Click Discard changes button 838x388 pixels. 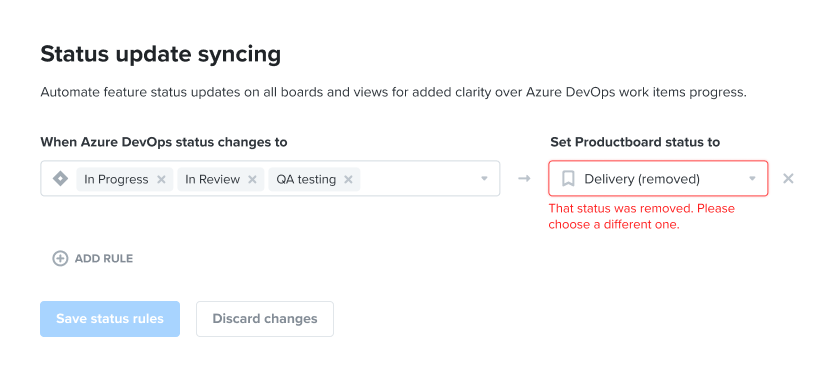coord(265,319)
